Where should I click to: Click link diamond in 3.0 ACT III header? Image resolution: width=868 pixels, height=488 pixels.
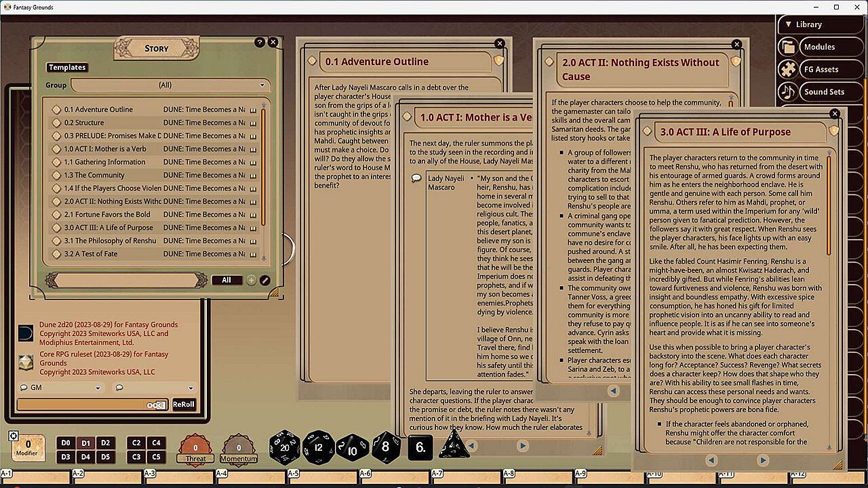pos(647,131)
